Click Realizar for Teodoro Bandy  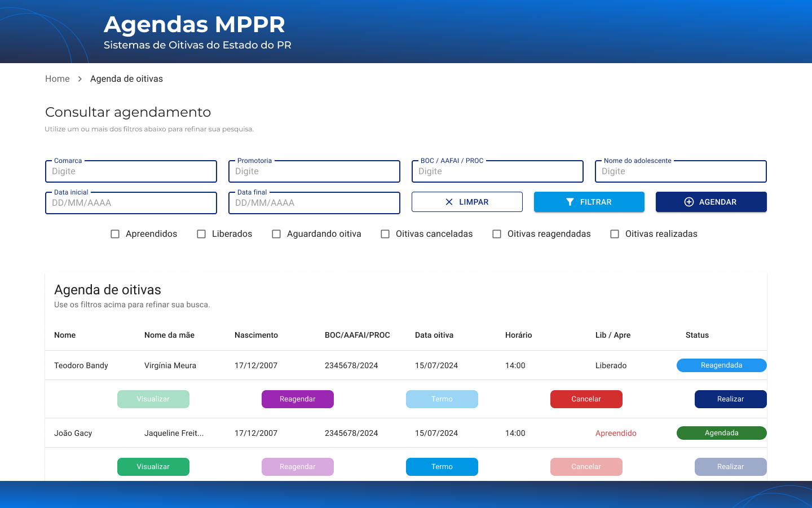coord(731,399)
